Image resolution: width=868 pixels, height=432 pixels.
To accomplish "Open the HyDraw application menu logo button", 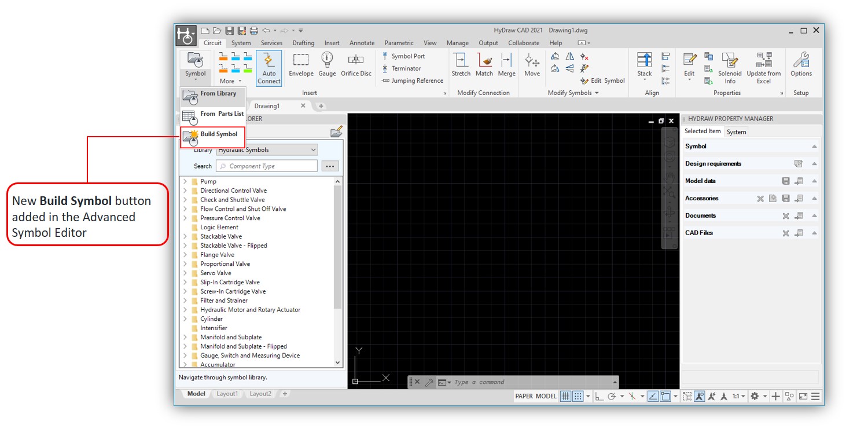I will coord(186,36).
